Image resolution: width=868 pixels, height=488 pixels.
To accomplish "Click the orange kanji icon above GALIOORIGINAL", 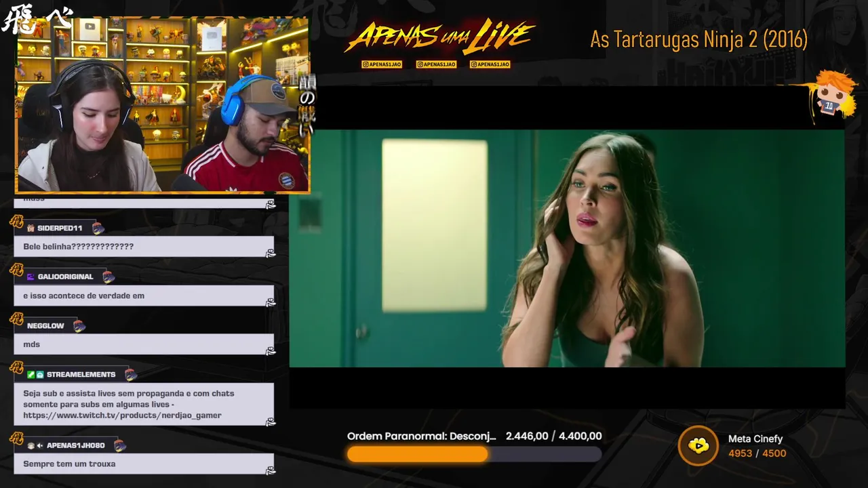I will pos(17,270).
